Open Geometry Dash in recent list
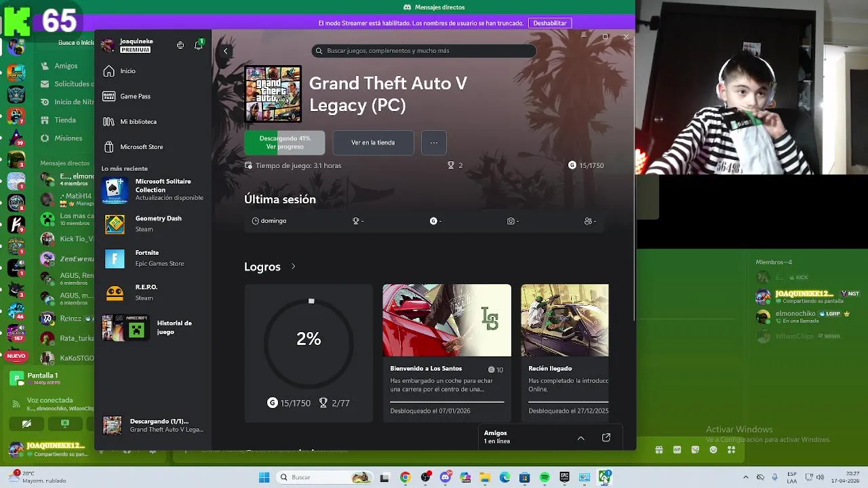This screenshot has width=868, height=488. coord(153,224)
